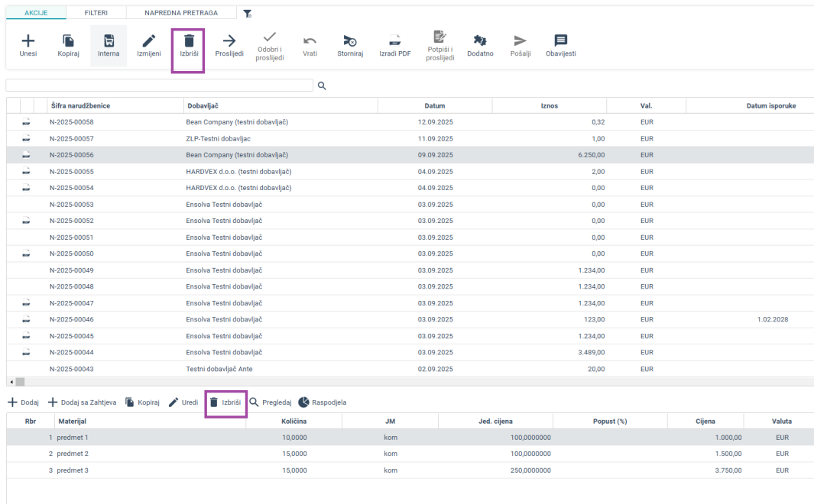
Task: Click the horizontal scrollbar under orders table
Action: pyautogui.click(x=20, y=381)
